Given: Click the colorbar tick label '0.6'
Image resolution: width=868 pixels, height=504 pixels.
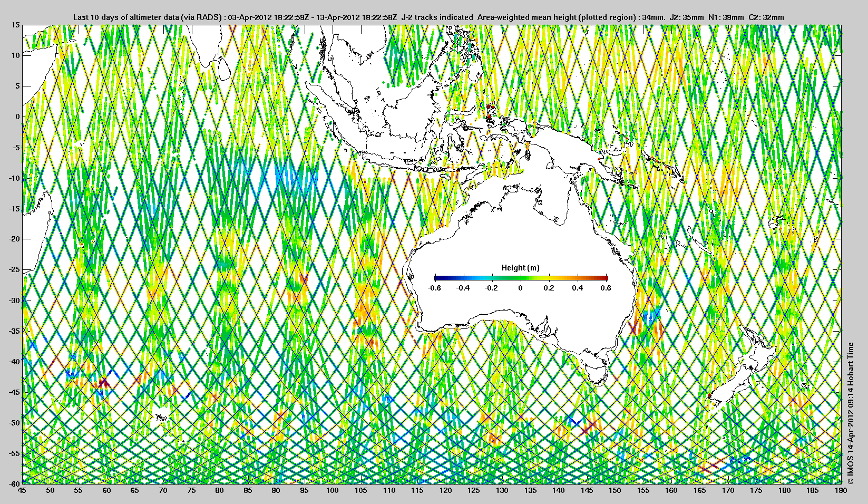Looking at the screenshot, I should (x=606, y=288).
